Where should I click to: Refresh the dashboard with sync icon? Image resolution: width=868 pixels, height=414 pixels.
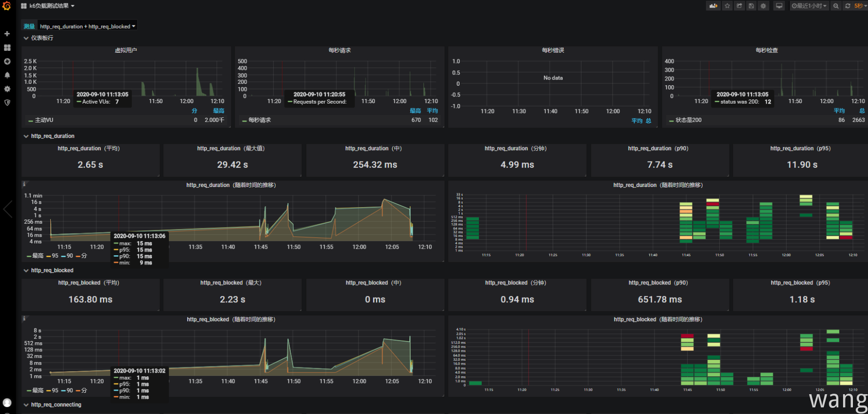[848, 6]
